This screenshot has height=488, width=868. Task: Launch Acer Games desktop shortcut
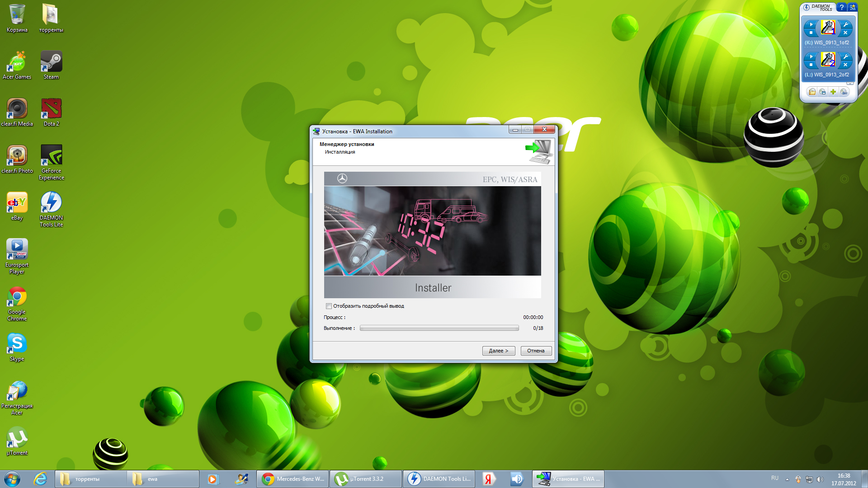(17, 66)
